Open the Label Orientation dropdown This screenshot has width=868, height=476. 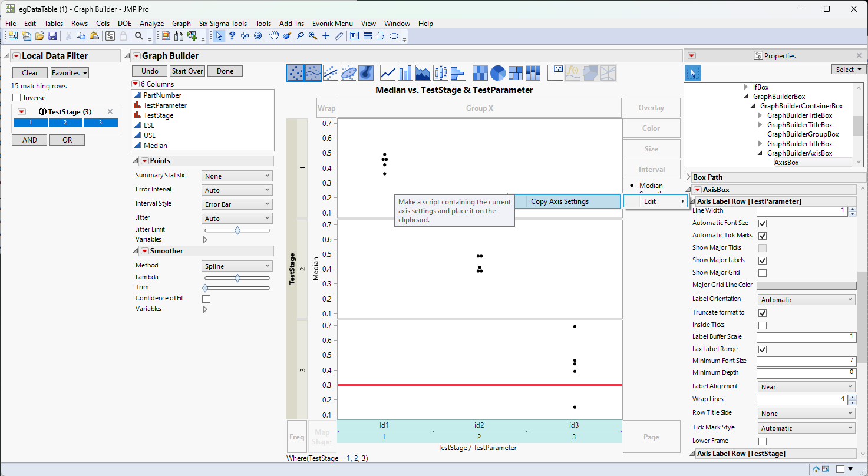click(x=806, y=300)
